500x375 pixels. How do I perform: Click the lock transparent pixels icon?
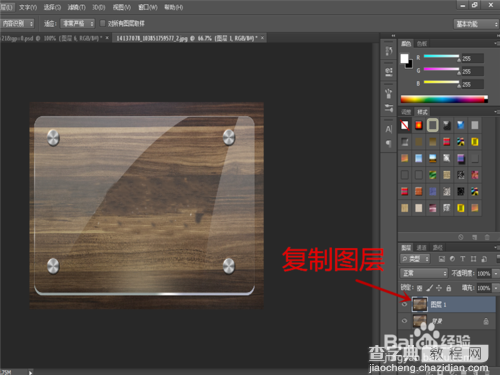point(419,288)
